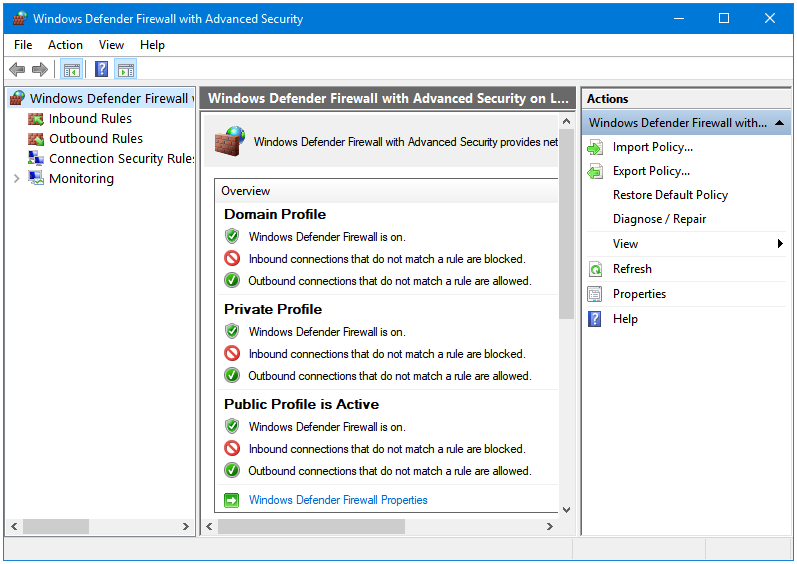Click Private Profile outbound allowed green check icon

[x=232, y=375]
